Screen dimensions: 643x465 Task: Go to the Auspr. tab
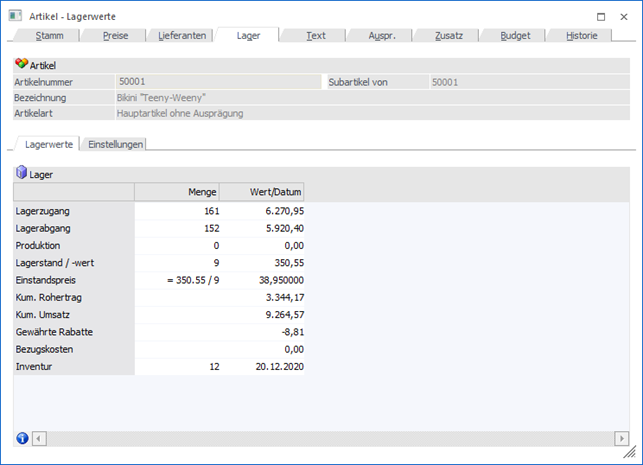point(381,35)
